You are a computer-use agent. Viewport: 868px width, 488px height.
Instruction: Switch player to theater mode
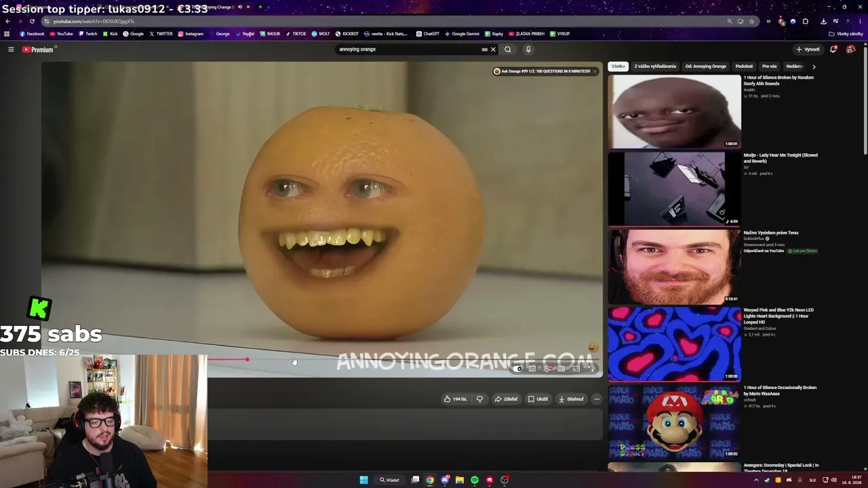click(561, 369)
